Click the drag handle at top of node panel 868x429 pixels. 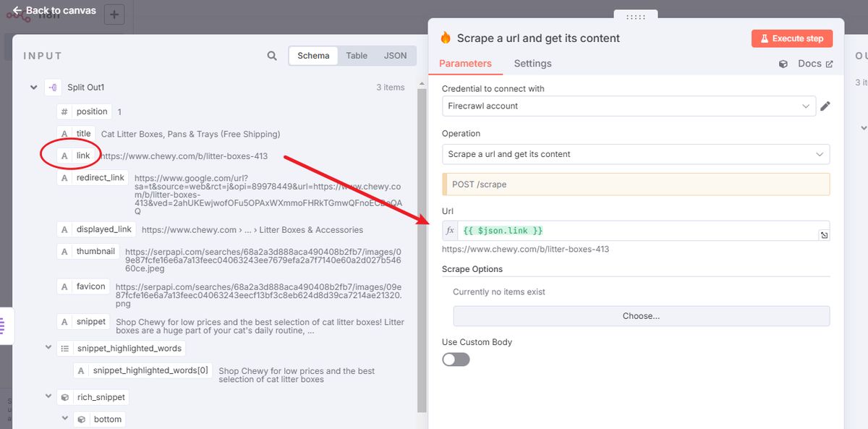coord(635,17)
